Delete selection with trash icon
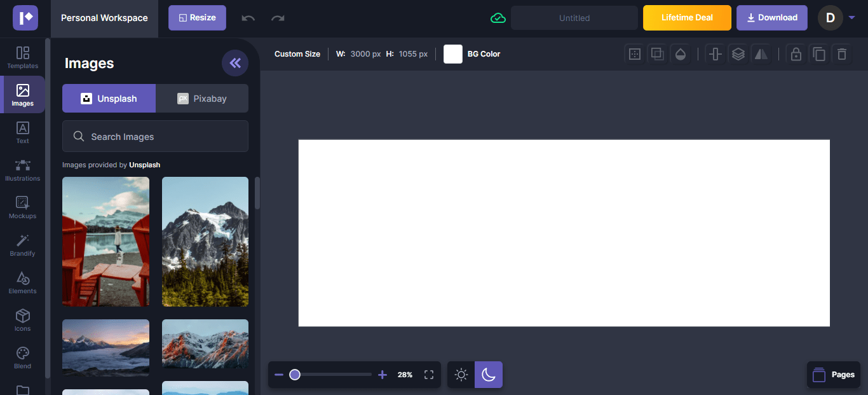The image size is (868, 395). 842,54
